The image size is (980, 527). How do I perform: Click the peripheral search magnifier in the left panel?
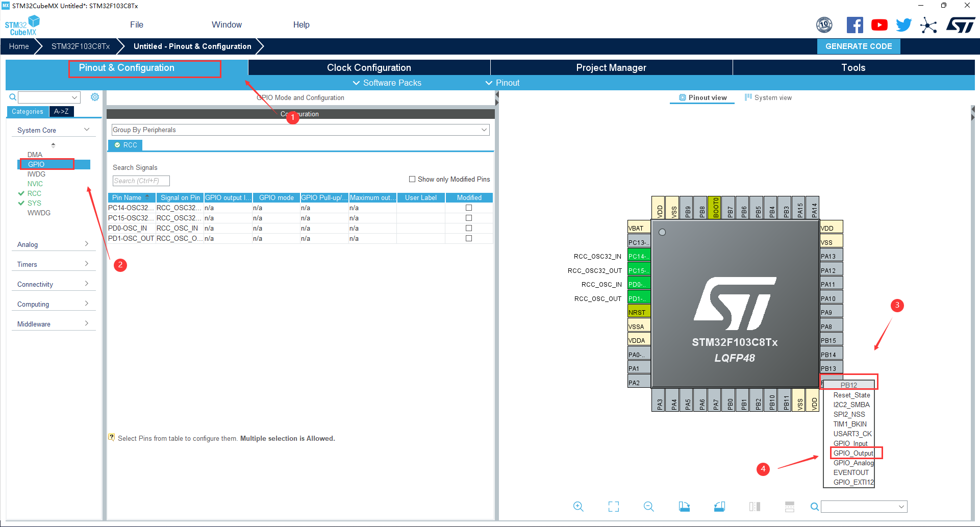(x=13, y=97)
